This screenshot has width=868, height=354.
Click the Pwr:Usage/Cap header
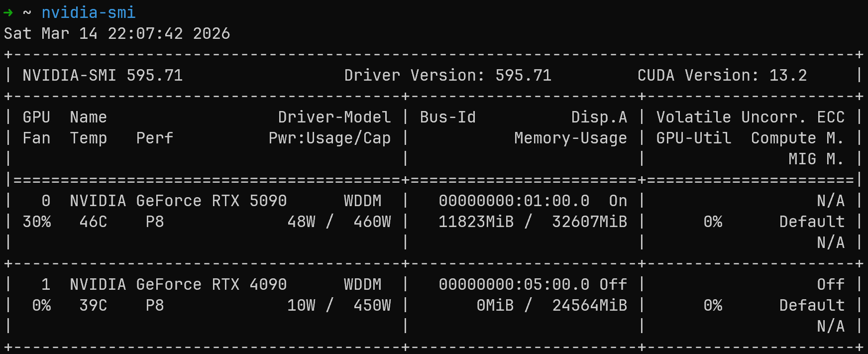[x=329, y=138]
